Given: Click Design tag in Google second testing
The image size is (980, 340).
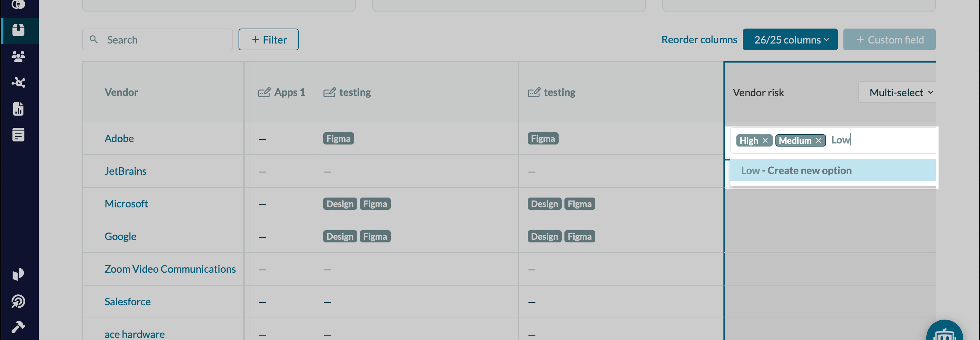Looking at the screenshot, I should 544,236.
